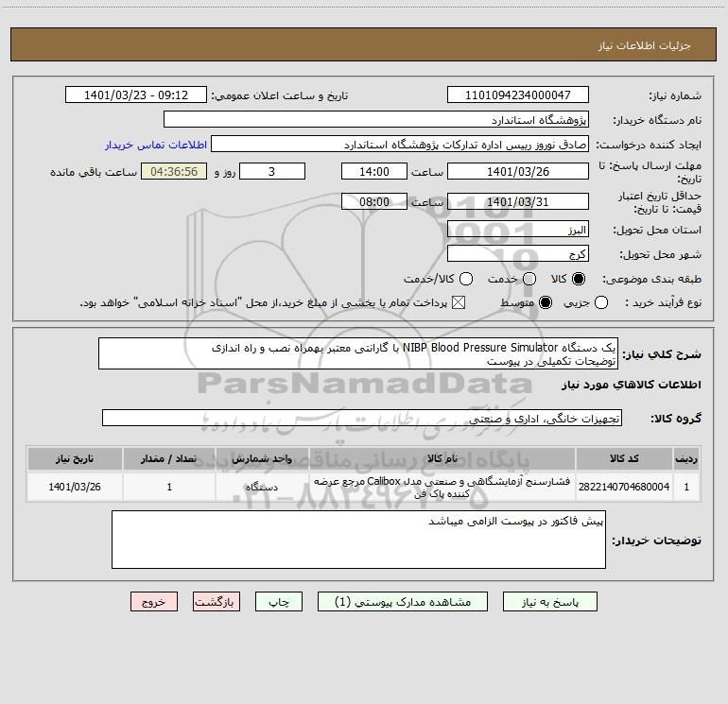Viewport: 728px width, 704px height.
Task: Click the پاسخ به نیاز button
Action: 549,602
